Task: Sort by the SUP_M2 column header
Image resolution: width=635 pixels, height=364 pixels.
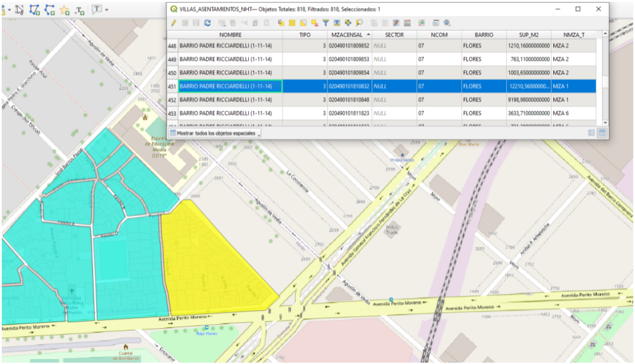Action: coord(529,35)
